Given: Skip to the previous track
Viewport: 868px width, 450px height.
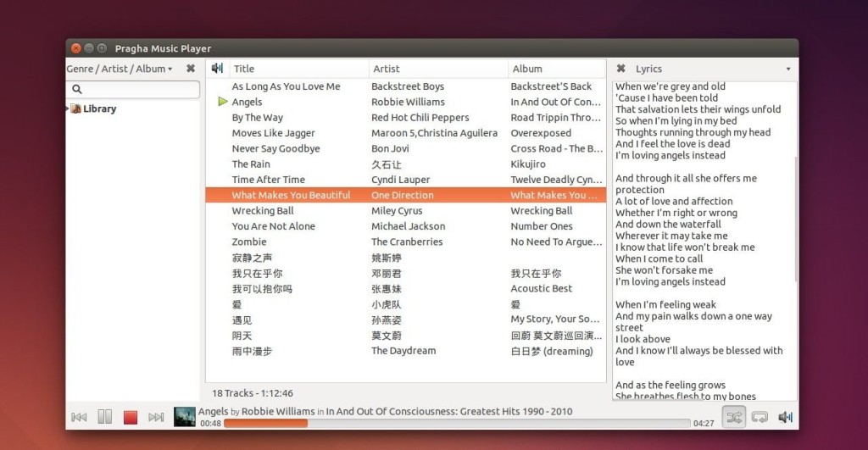Looking at the screenshot, I should (x=79, y=417).
